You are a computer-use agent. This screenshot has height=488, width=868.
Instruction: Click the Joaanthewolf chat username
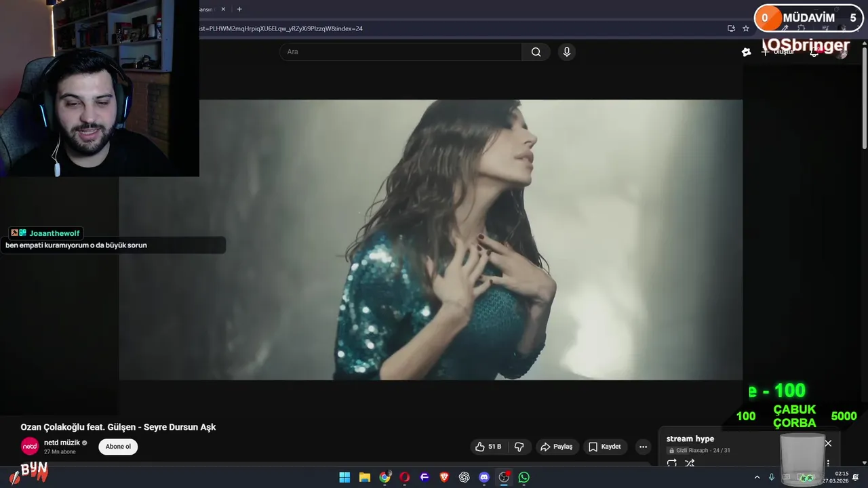point(54,233)
